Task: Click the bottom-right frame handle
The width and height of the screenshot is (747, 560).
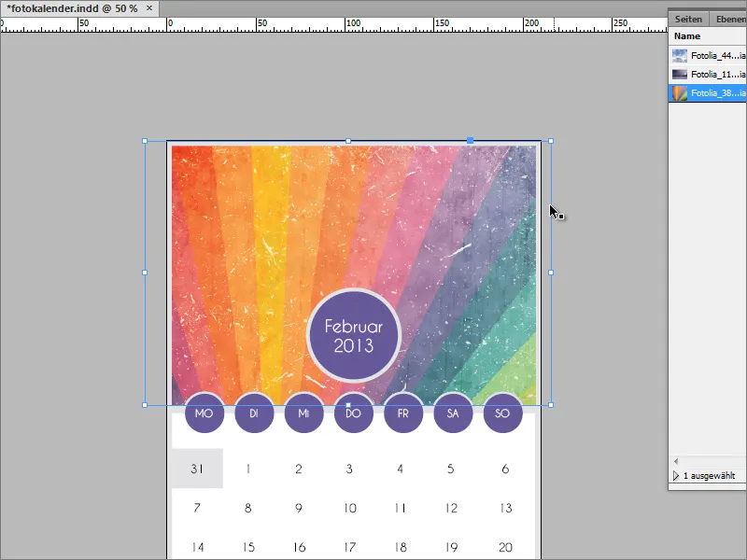Action: pos(551,405)
